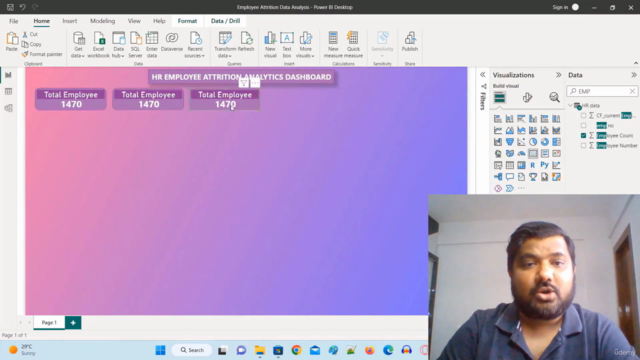Select the Treemap visual
The image size is (640, 360).
[556, 142]
